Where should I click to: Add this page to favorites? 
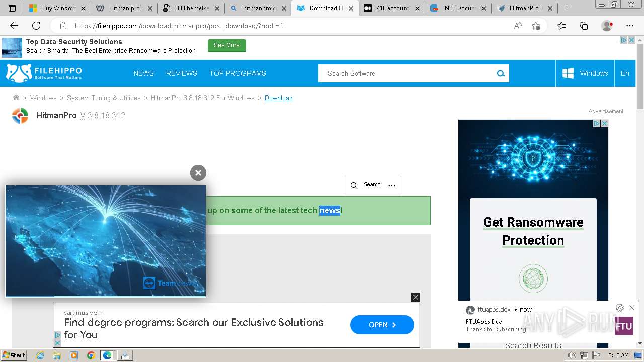[x=536, y=26]
